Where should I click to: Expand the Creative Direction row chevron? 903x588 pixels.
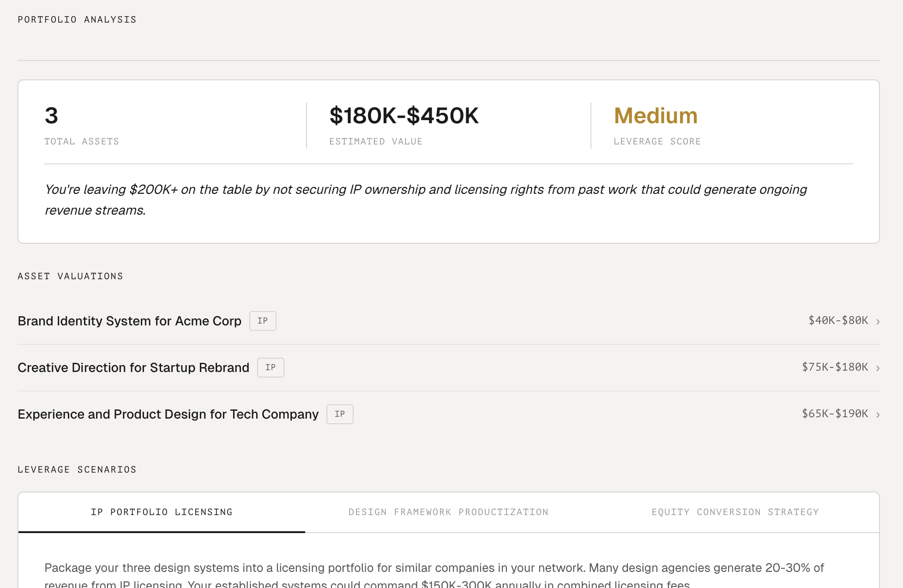click(x=878, y=368)
